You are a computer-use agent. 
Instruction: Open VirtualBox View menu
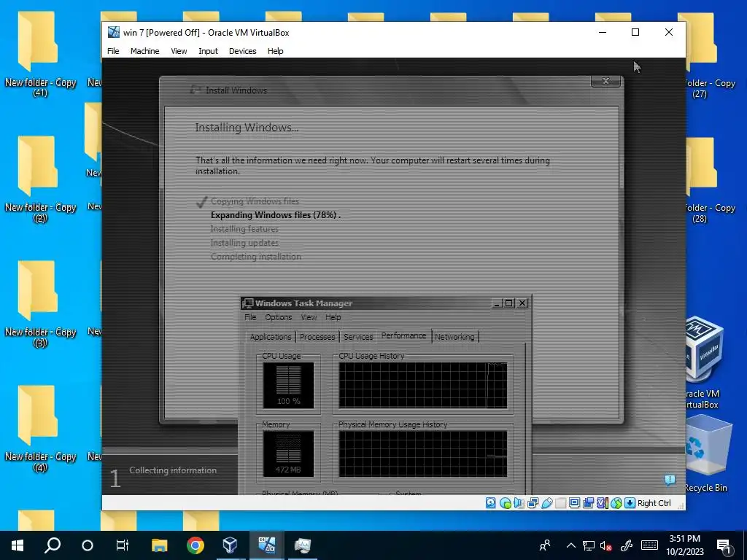pos(179,51)
